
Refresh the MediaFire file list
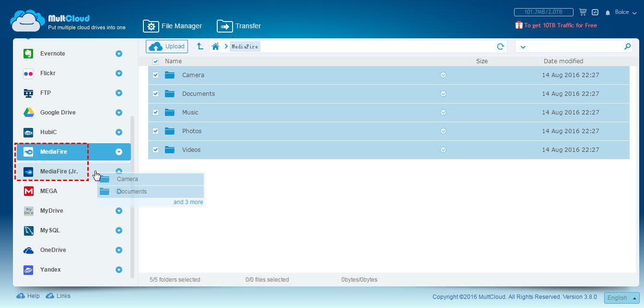(x=500, y=46)
